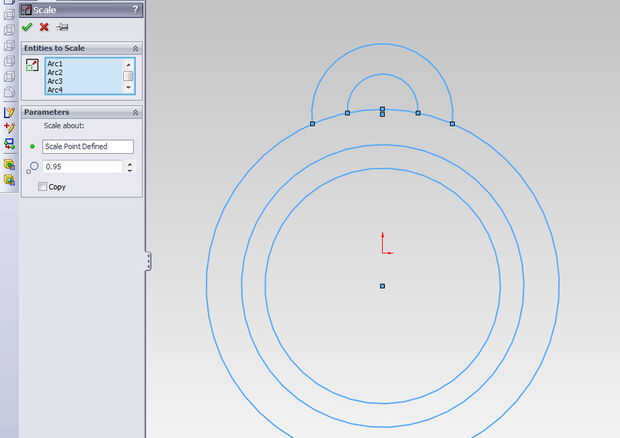Select the blue rectangle with arrows icon
Viewport: 620px width, 438px height.
coord(9,144)
